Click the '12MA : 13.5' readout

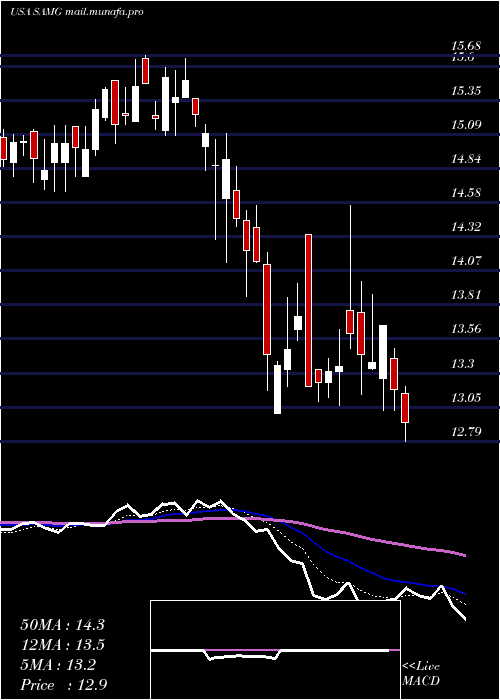[62, 645]
